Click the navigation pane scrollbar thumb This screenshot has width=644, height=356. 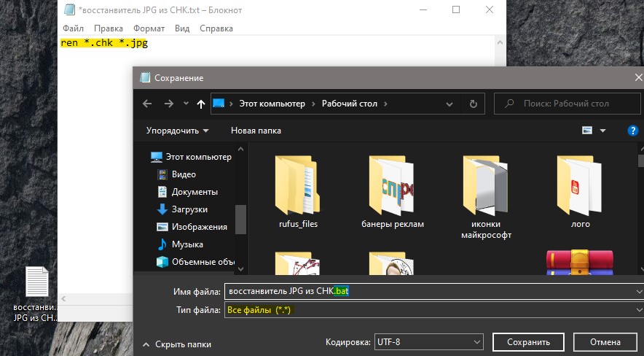point(240,219)
